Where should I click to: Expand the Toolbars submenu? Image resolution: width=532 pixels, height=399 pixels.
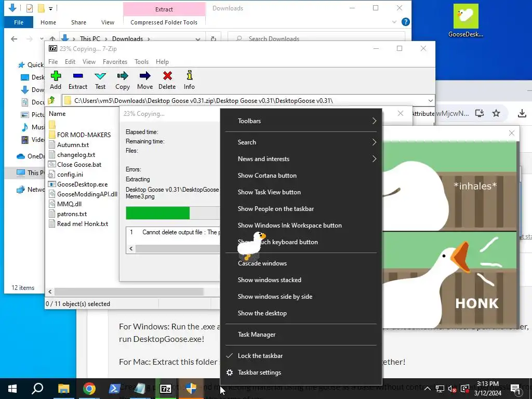[301, 121]
